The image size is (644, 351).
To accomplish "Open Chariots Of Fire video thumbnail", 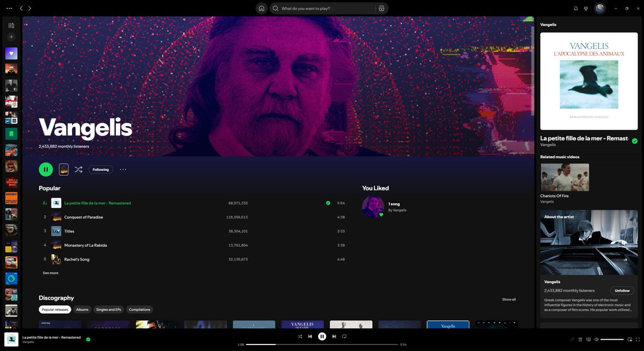I will [x=565, y=177].
